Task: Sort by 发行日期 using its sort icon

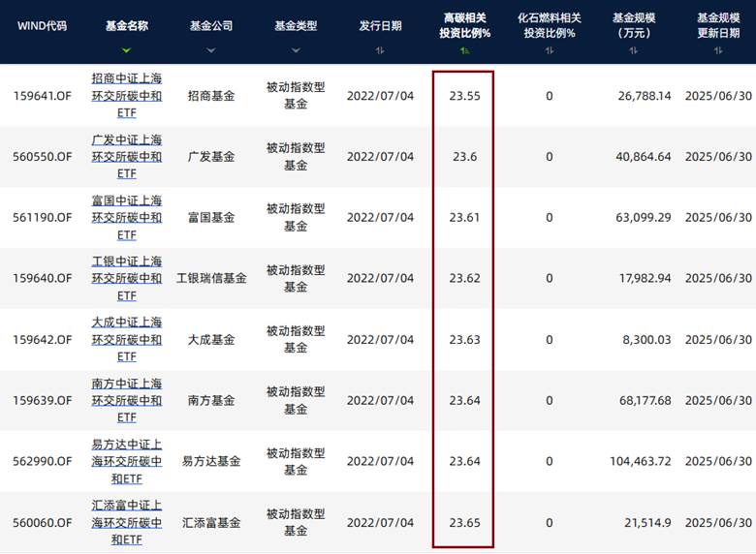Action: 380,50
